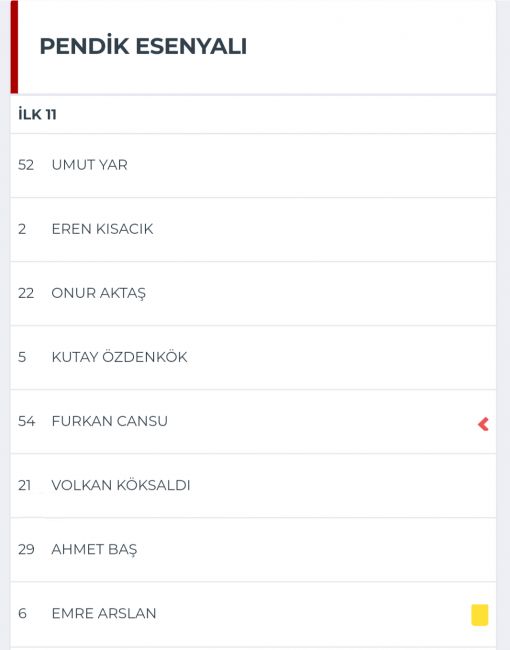Image resolution: width=510 pixels, height=650 pixels.
Task: Click the yellow card icon beside Emre Arslan
Action: 480,615
